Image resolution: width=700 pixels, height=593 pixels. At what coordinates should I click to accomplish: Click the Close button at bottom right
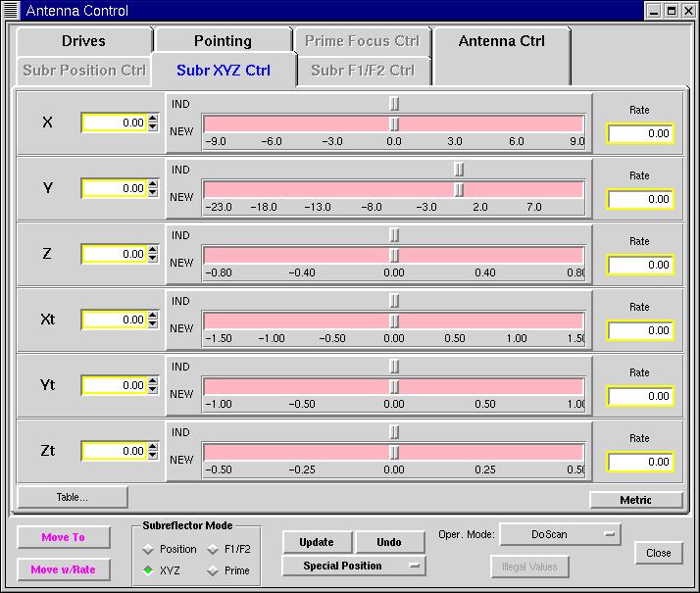pyautogui.click(x=659, y=553)
